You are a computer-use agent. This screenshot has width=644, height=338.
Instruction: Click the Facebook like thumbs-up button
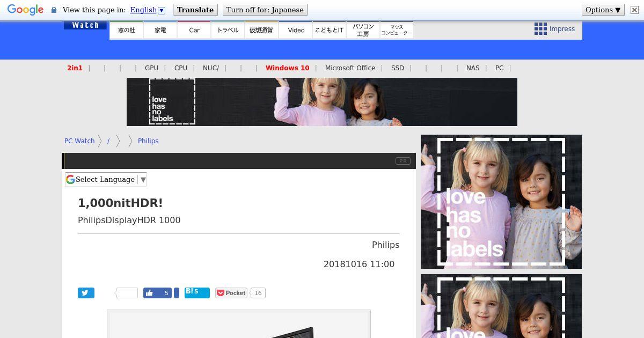coord(157,293)
